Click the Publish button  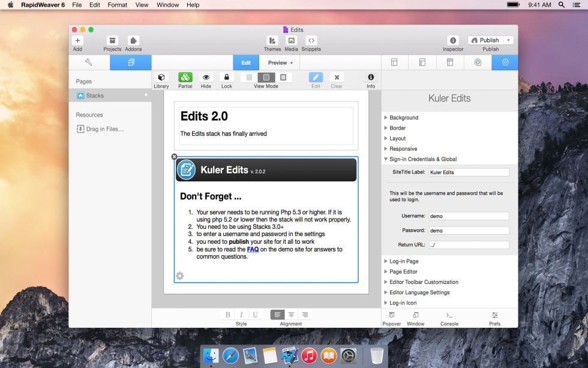[x=485, y=40]
